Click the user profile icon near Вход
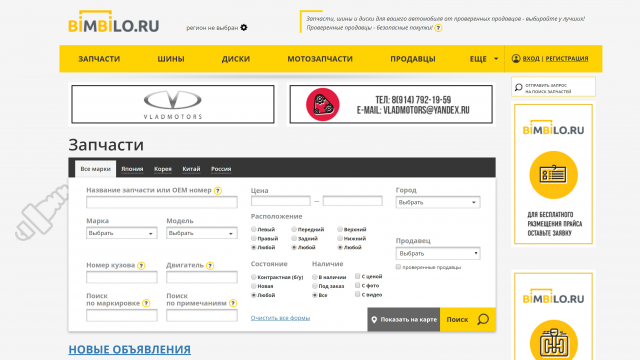The height and width of the screenshot is (360, 640). [x=516, y=58]
